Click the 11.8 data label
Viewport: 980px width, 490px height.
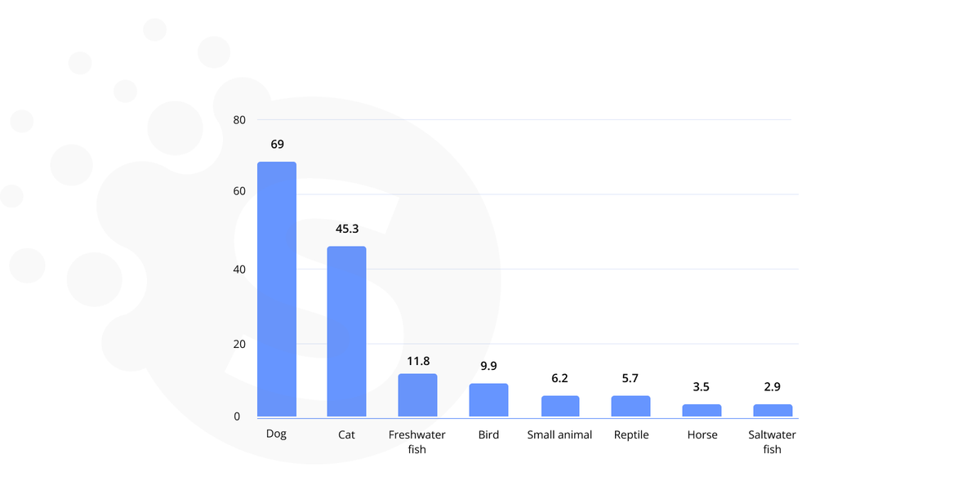(418, 360)
